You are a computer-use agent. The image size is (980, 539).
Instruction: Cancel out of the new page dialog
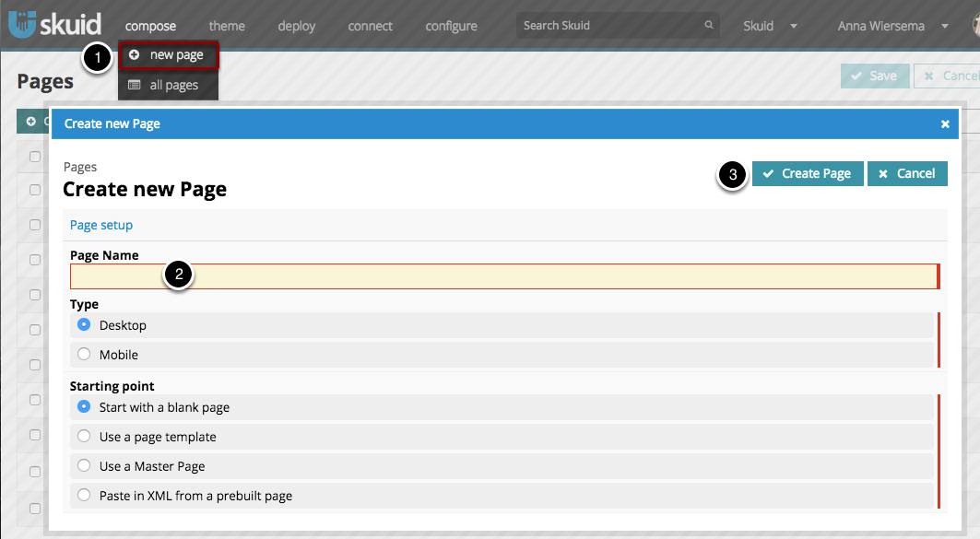[x=907, y=173]
